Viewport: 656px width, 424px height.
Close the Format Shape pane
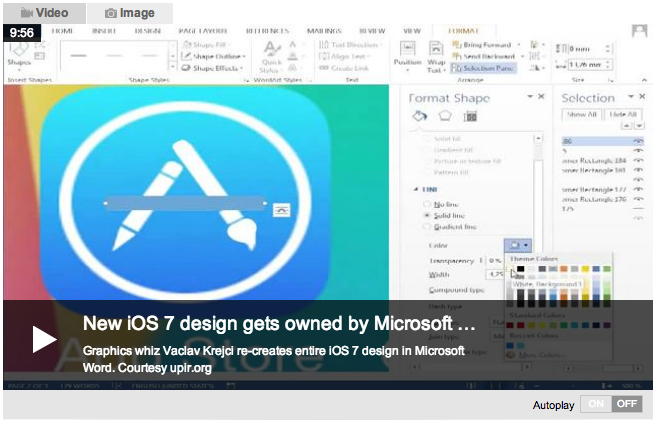pos(541,96)
